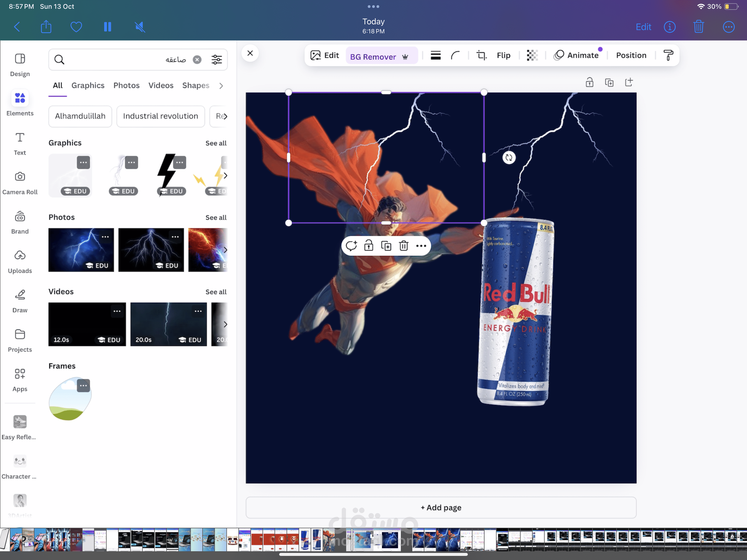Delete selected element from floating toolbar
This screenshot has height=560, width=747.
coord(404,246)
